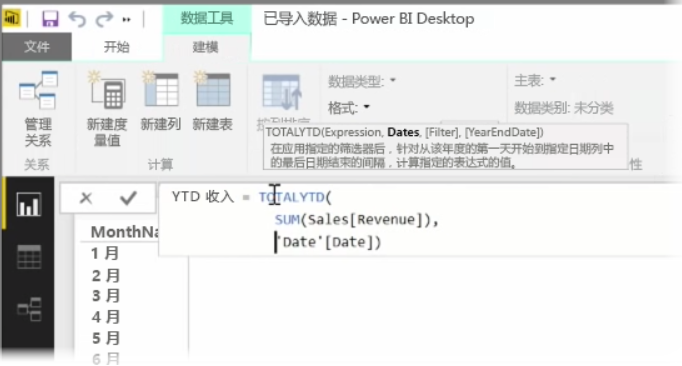Screen dimensions: 682x366
Task: Create a new measure with 新建度量值
Action: pyautogui.click(x=107, y=109)
